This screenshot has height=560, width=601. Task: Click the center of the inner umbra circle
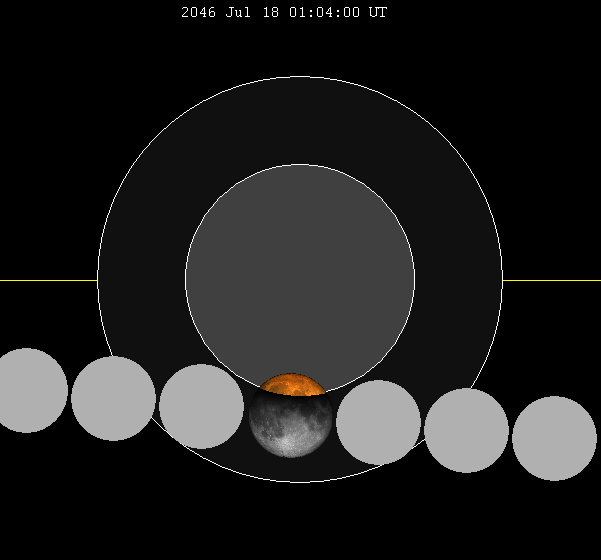[300, 280]
